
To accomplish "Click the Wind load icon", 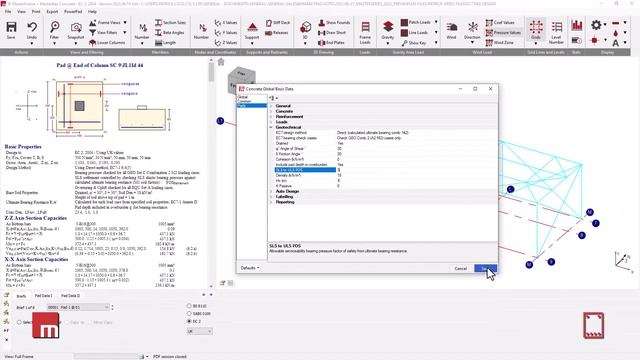I will tap(451, 27).
